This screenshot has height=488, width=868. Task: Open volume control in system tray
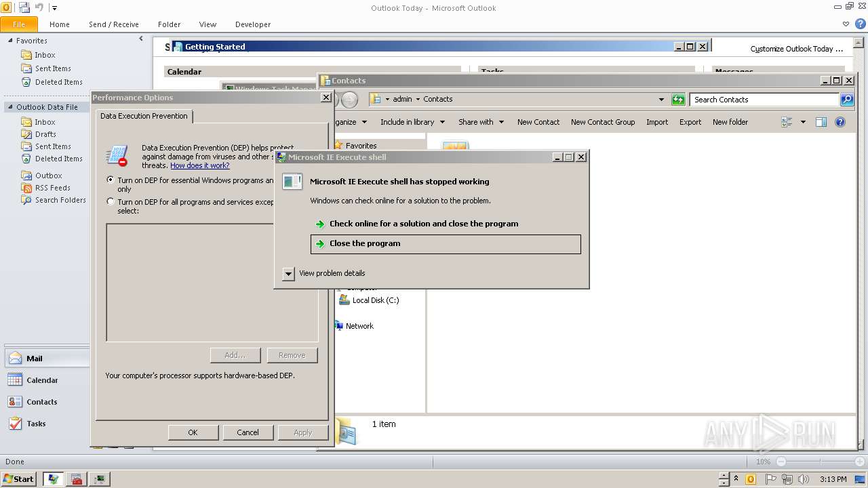[805, 479]
